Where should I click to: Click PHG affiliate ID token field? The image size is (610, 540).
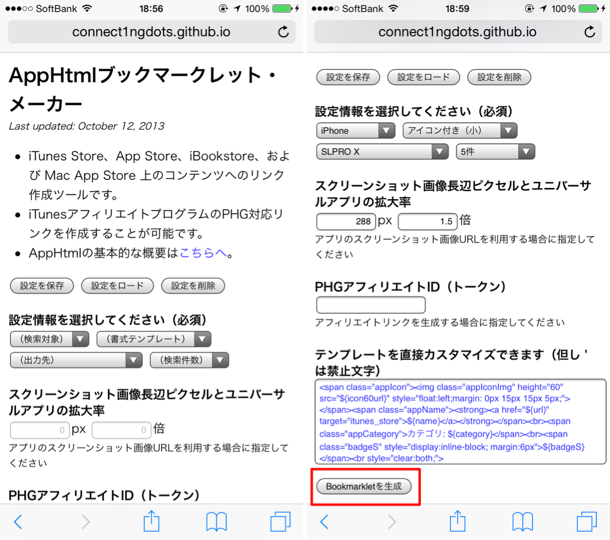tap(371, 305)
